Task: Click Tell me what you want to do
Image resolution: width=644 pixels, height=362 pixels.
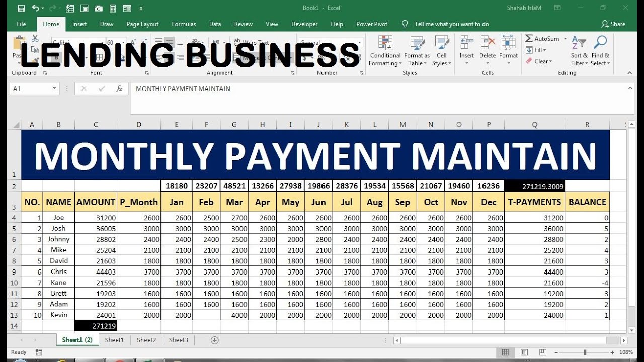Action: click(451, 24)
